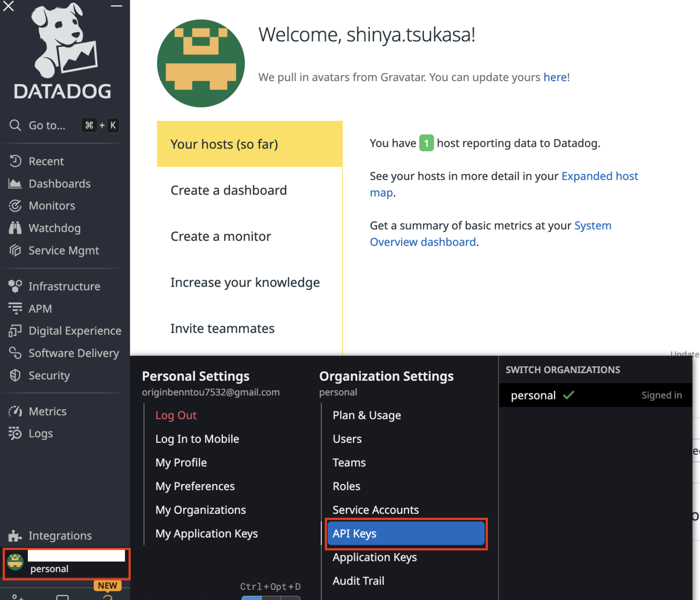Open the Go to search bar

(x=46, y=125)
